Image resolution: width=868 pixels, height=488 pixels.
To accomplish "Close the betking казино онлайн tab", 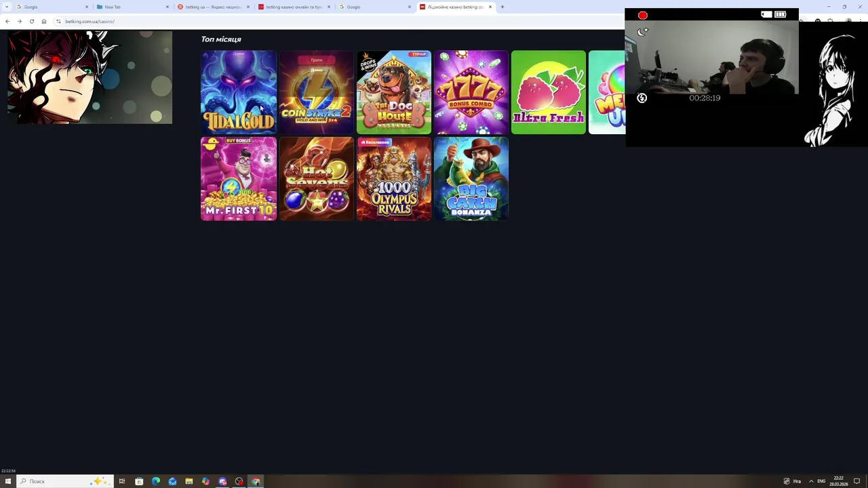I will [x=329, y=7].
